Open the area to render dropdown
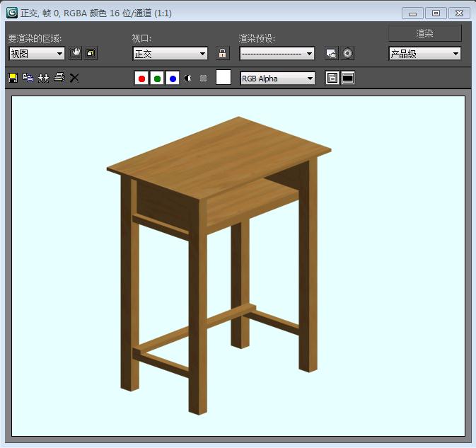The image size is (476, 448). click(37, 54)
